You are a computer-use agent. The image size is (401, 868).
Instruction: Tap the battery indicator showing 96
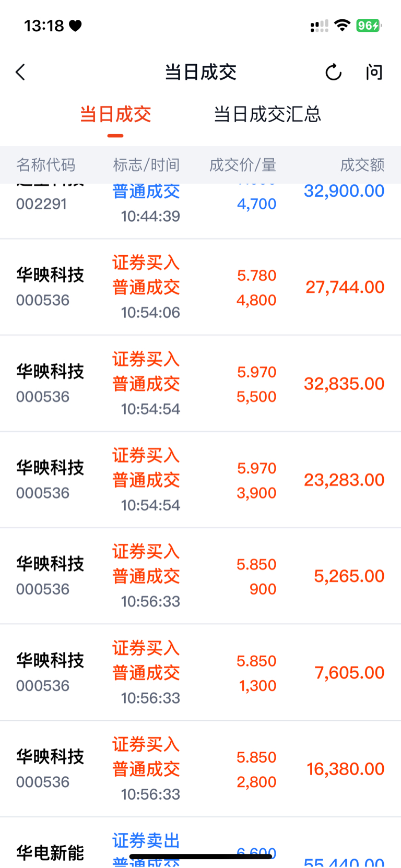click(x=369, y=25)
